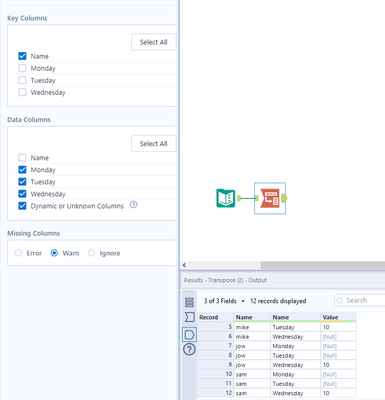Check Tuesday in Key Columns
Screen dimensions: 385x400
(22, 80)
